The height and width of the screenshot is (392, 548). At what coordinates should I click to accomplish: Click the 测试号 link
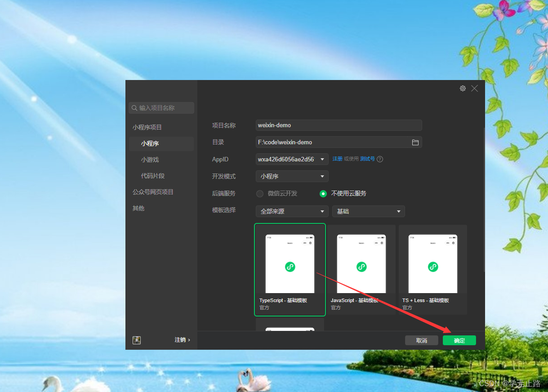[x=367, y=159]
